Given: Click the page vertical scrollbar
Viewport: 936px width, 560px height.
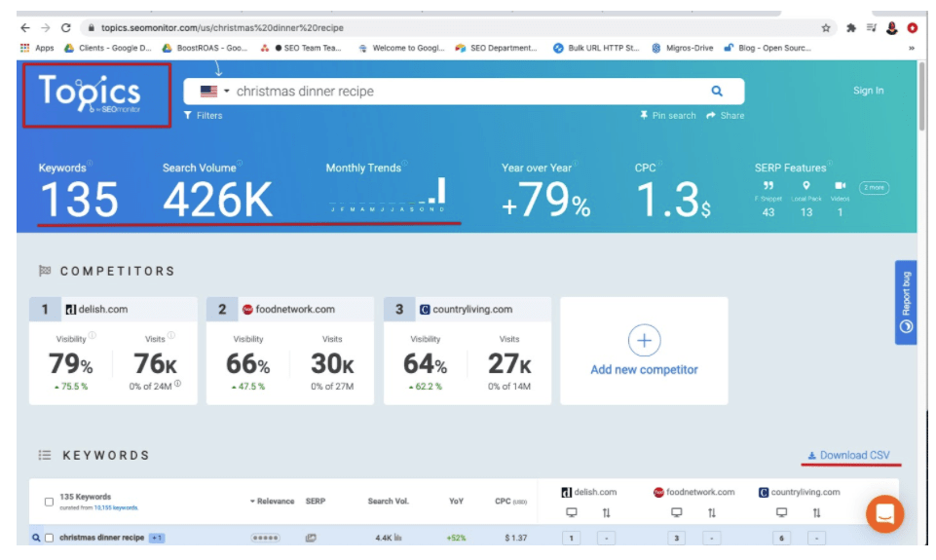Looking at the screenshot, I should click(922, 95).
